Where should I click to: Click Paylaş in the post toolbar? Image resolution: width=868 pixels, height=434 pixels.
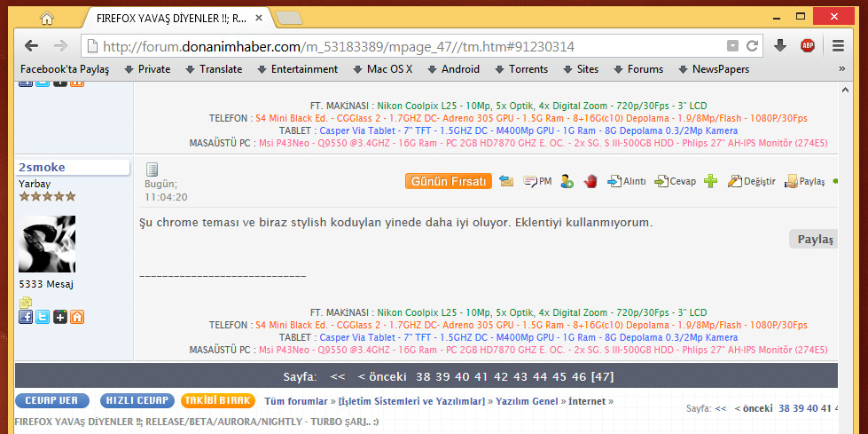[x=805, y=181]
